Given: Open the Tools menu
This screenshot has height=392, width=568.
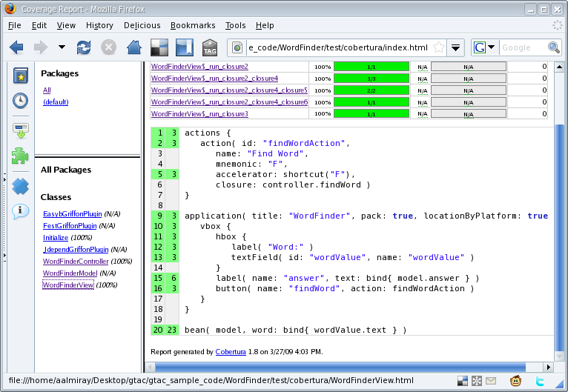Looking at the screenshot, I should tap(235, 25).
